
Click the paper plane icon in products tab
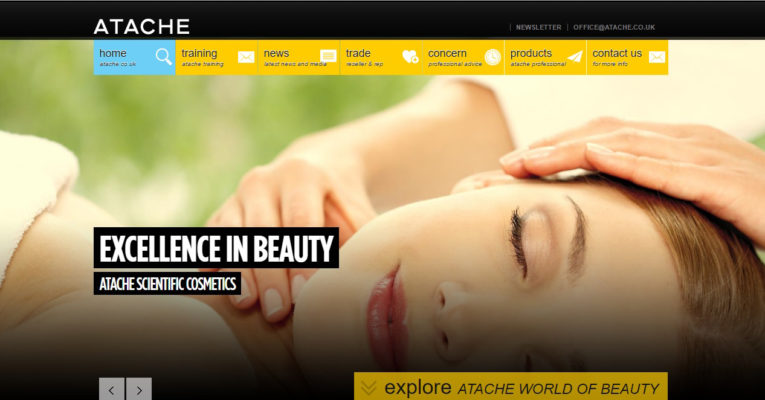[x=575, y=57]
